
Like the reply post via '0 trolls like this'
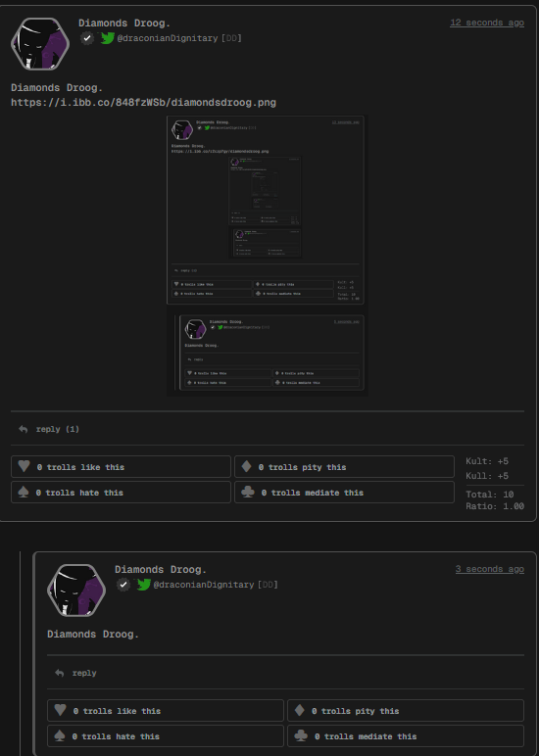pos(166,711)
